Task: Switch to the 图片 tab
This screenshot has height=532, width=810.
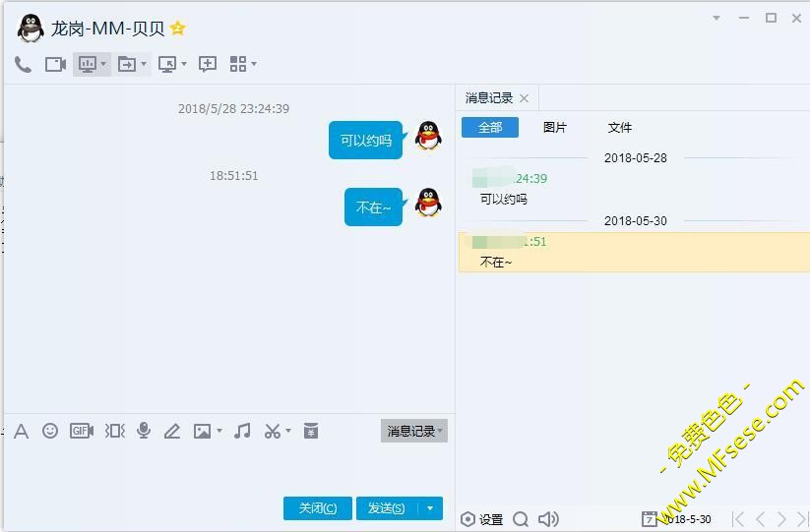Action: click(x=555, y=128)
